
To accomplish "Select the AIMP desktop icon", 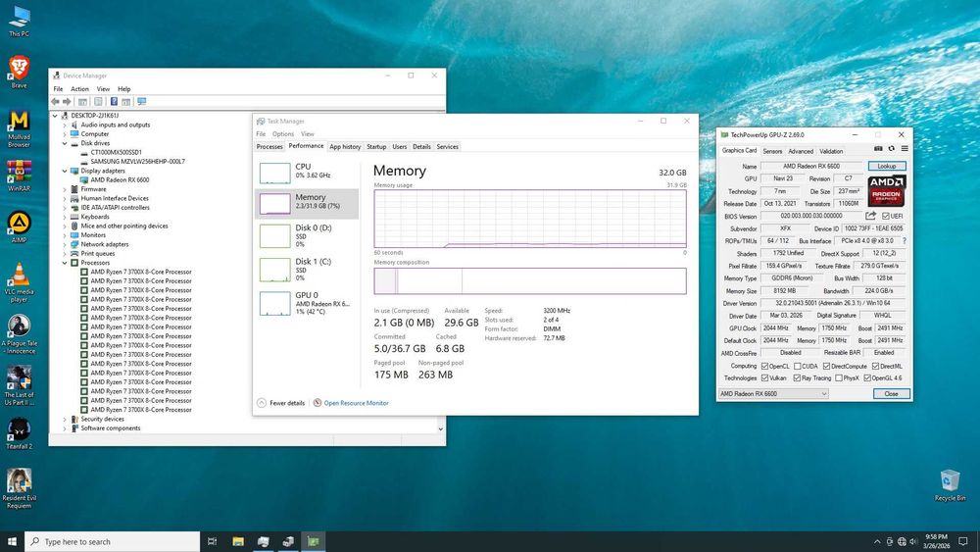I will 19,226.
